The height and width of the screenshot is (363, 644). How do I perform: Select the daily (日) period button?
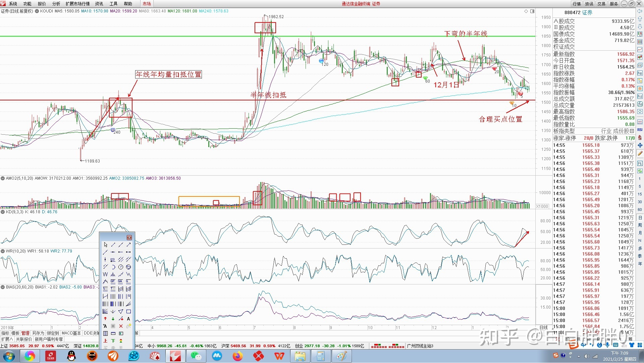pos(640,218)
